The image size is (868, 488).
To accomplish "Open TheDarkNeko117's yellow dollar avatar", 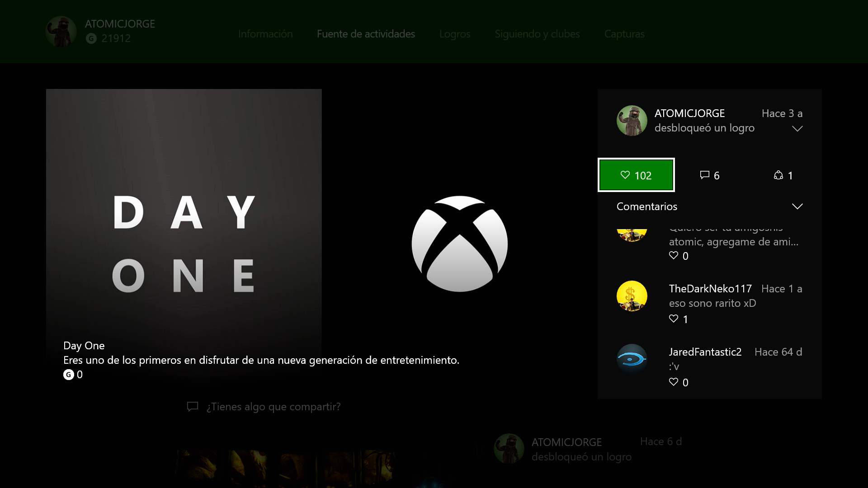I will click(632, 296).
